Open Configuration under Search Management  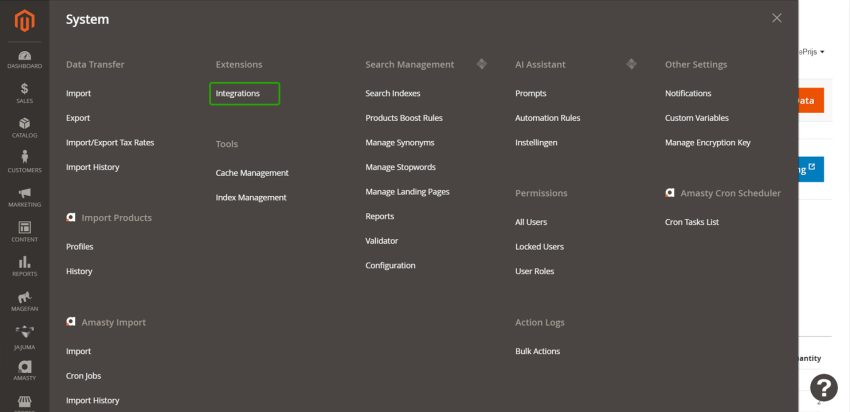coord(390,265)
